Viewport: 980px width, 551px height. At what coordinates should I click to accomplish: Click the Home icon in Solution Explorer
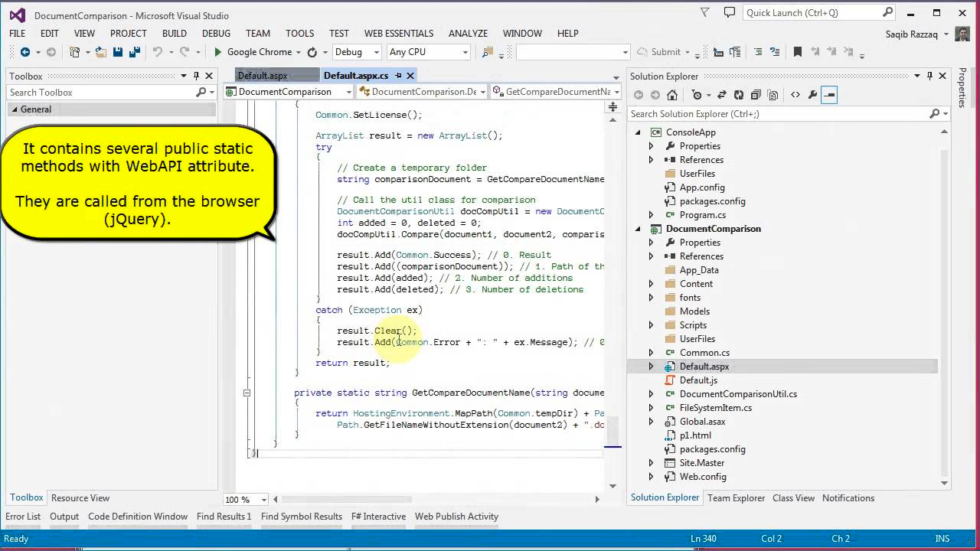(x=672, y=95)
